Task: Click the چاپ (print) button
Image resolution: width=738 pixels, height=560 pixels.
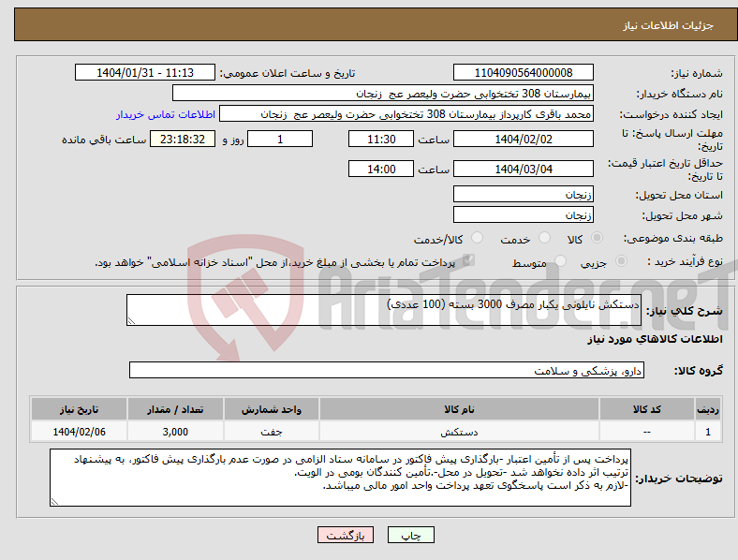Action: [410, 535]
